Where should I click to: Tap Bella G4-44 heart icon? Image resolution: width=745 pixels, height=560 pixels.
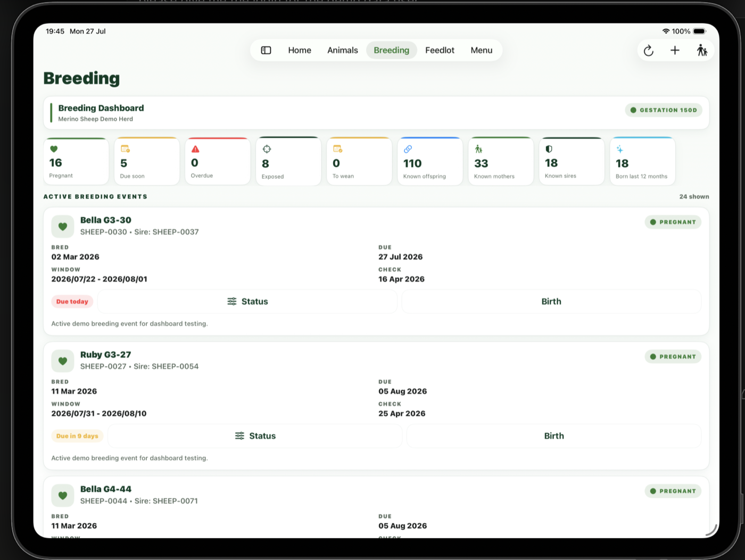point(63,496)
